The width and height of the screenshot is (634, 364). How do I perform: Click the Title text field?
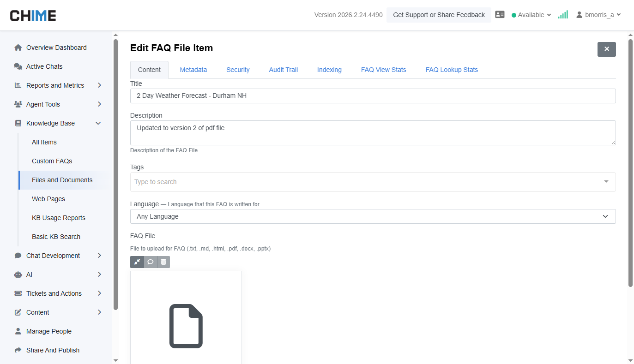click(373, 96)
